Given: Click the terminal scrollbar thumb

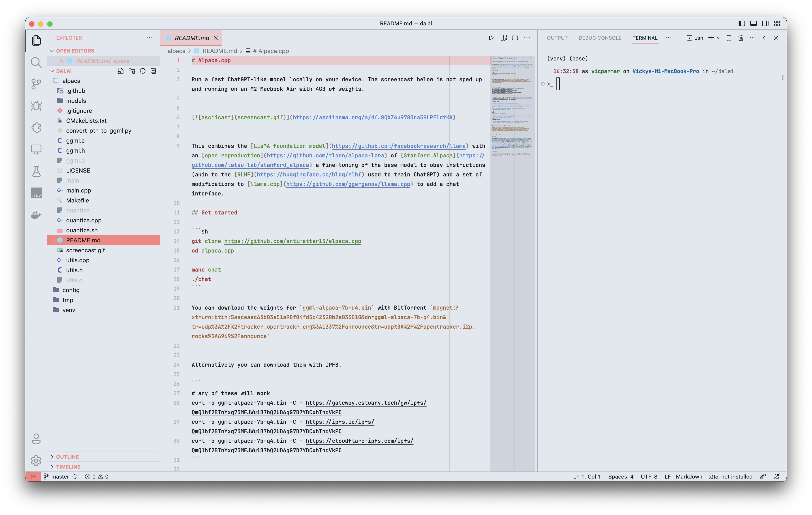Looking at the screenshot, I should click(783, 77).
